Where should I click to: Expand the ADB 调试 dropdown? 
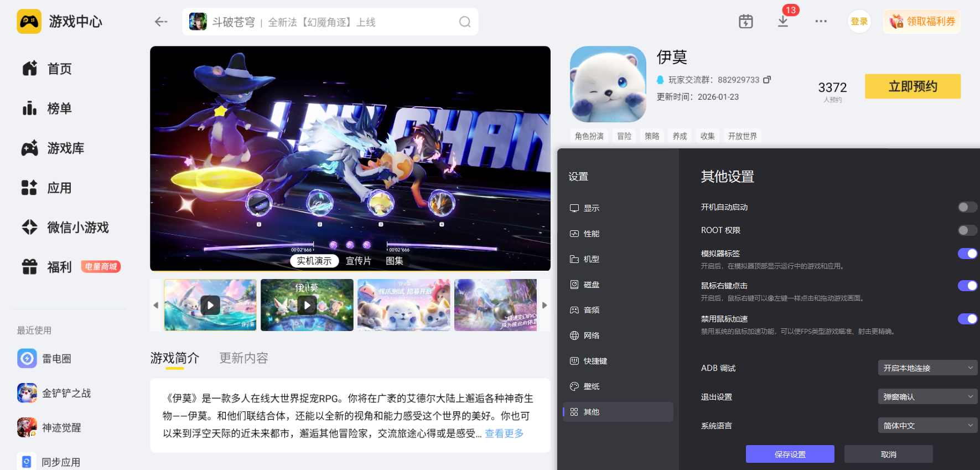(927, 368)
